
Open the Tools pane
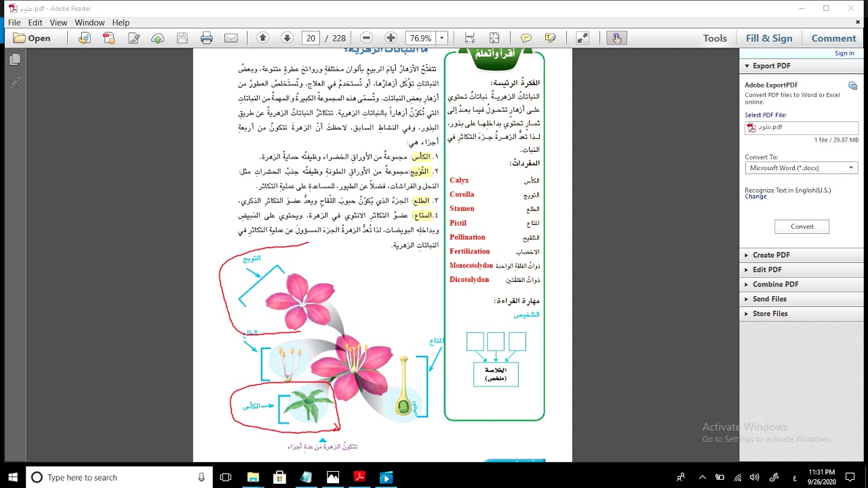715,38
